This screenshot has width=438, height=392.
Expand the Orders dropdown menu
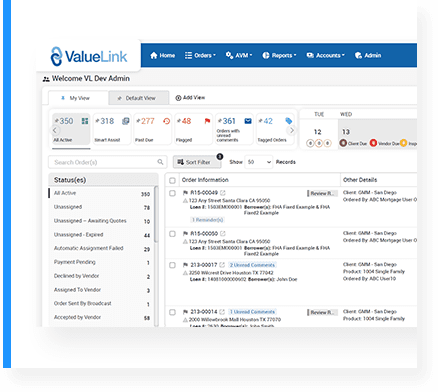(x=200, y=55)
